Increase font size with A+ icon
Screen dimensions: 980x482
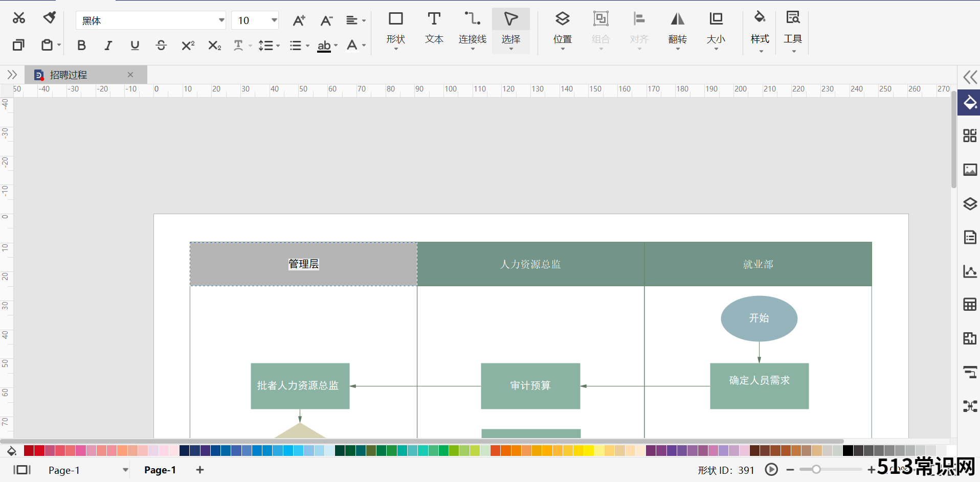299,20
